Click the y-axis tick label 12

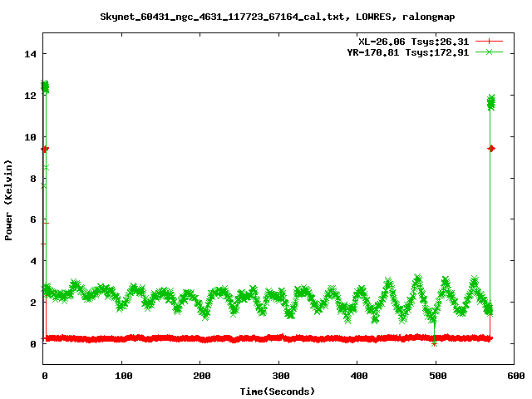(x=30, y=96)
